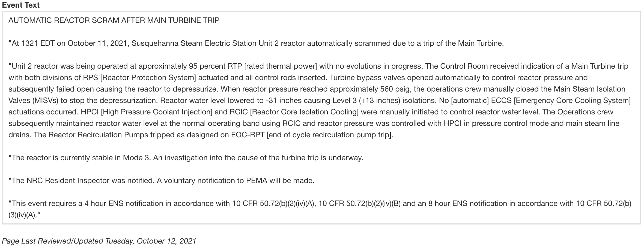
Task: Click the sentence "The reactor is currently stable in Mode 3"
Action: coord(80,158)
